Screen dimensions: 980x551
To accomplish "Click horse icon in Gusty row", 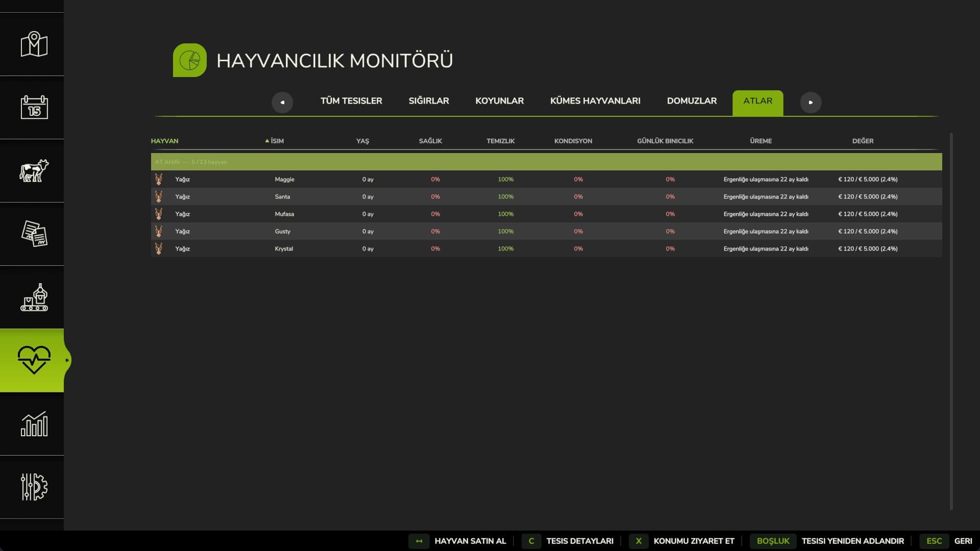I will click(x=159, y=231).
